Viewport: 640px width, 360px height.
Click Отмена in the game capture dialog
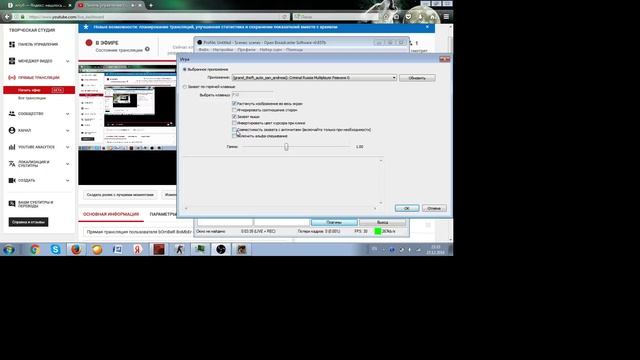tap(434, 208)
